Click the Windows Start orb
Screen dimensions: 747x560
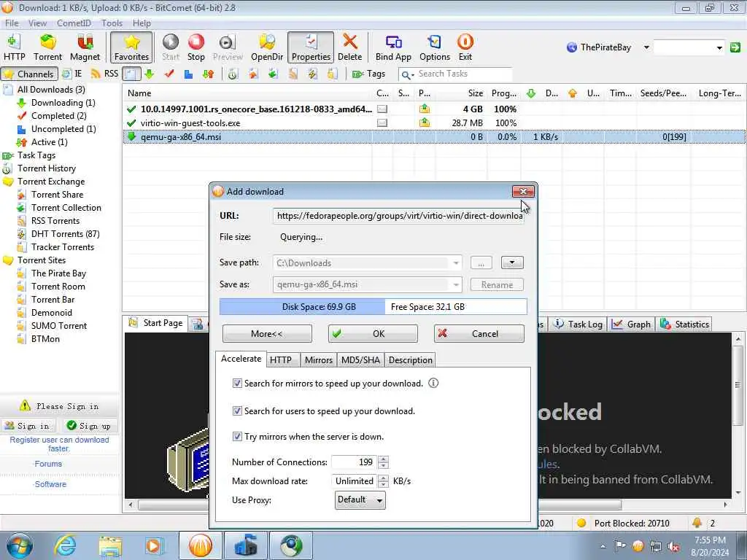click(x=19, y=545)
